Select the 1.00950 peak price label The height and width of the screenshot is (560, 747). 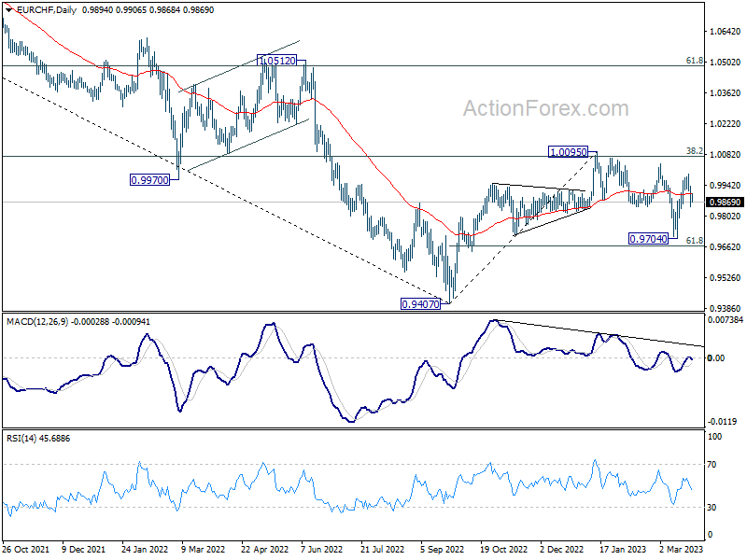(568, 151)
